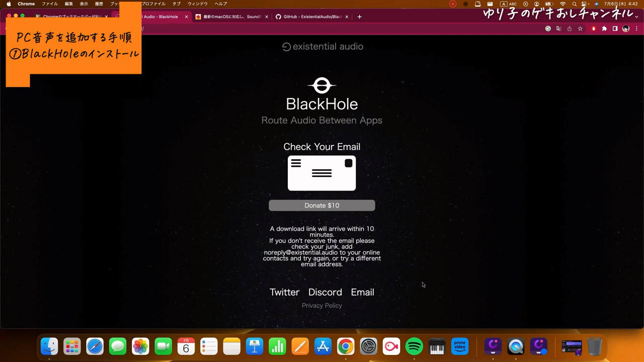Open the Discord link
Viewport: 644px width, 362px height.
click(x=325, y=292)
